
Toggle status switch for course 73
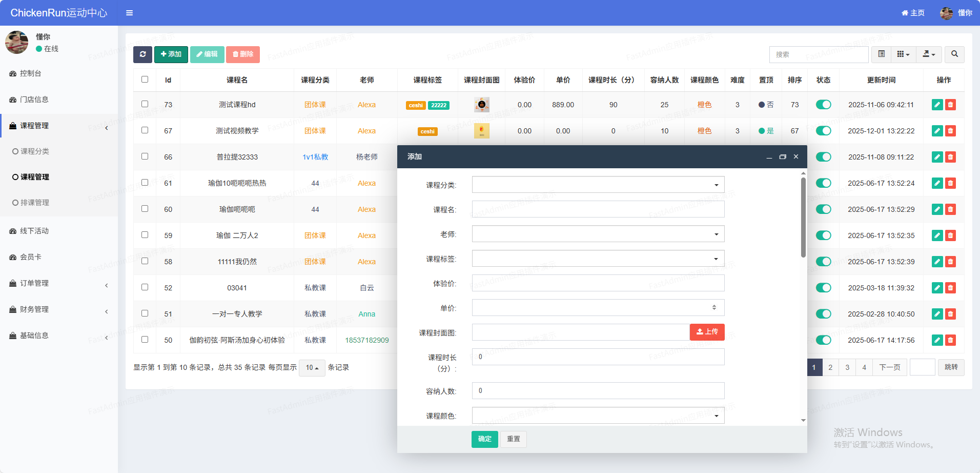coord(823,105)
